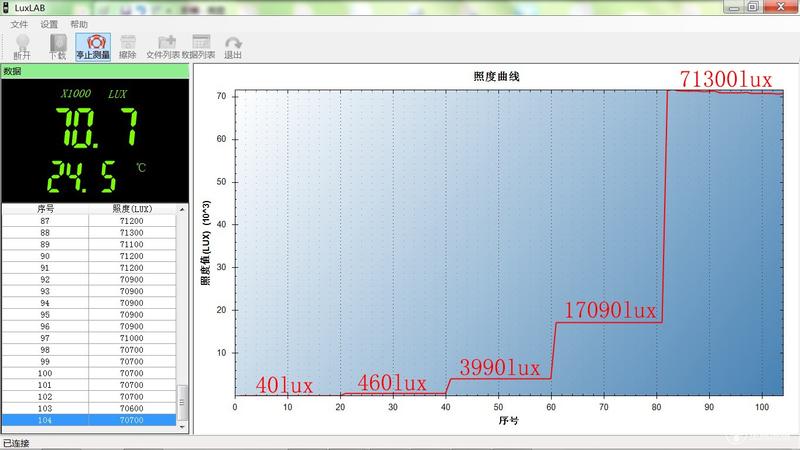The width and height of the screenshot is (800, 450).
Task: Open the 帮助 menu
Action: [79, 24]
